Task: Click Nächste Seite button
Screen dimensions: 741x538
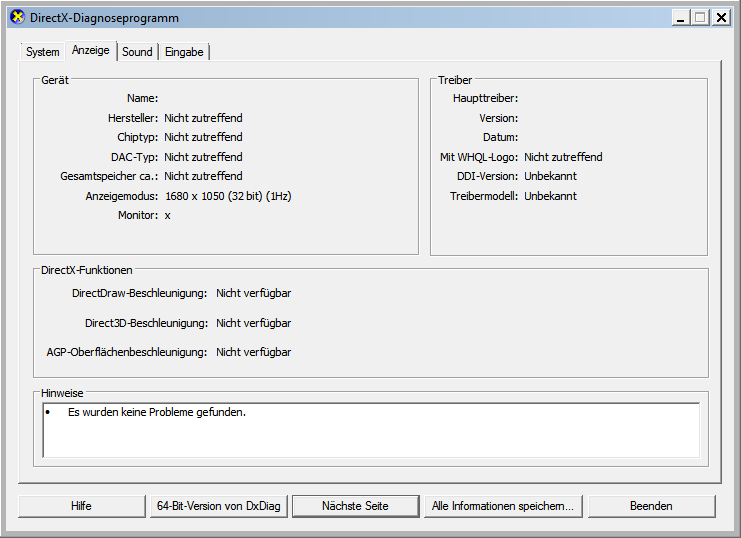Action: pos(355,506)
